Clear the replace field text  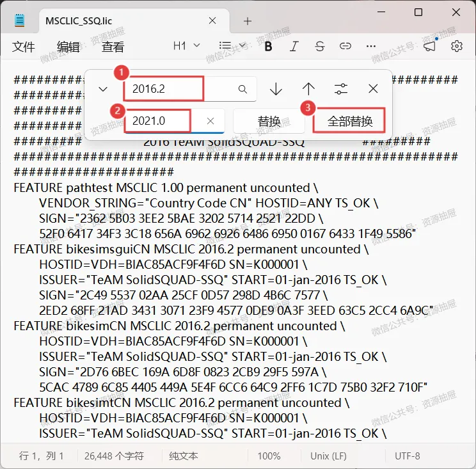(x=210, y=121)
